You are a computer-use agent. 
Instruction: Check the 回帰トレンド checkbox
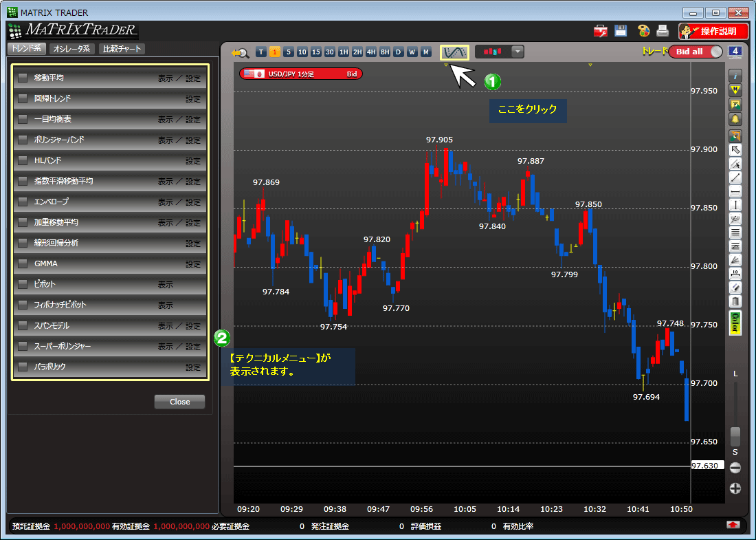[23, 98]
